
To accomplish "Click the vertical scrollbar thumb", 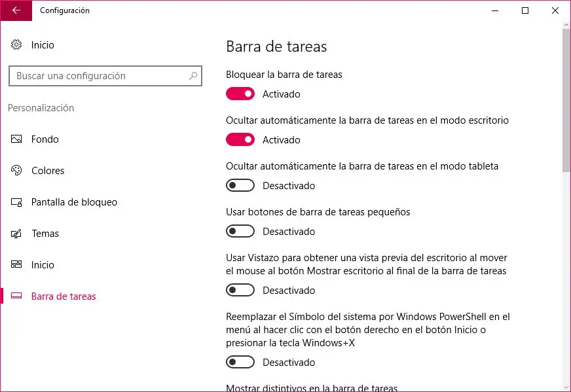I will pyautogui.click(x=566, y=98).
